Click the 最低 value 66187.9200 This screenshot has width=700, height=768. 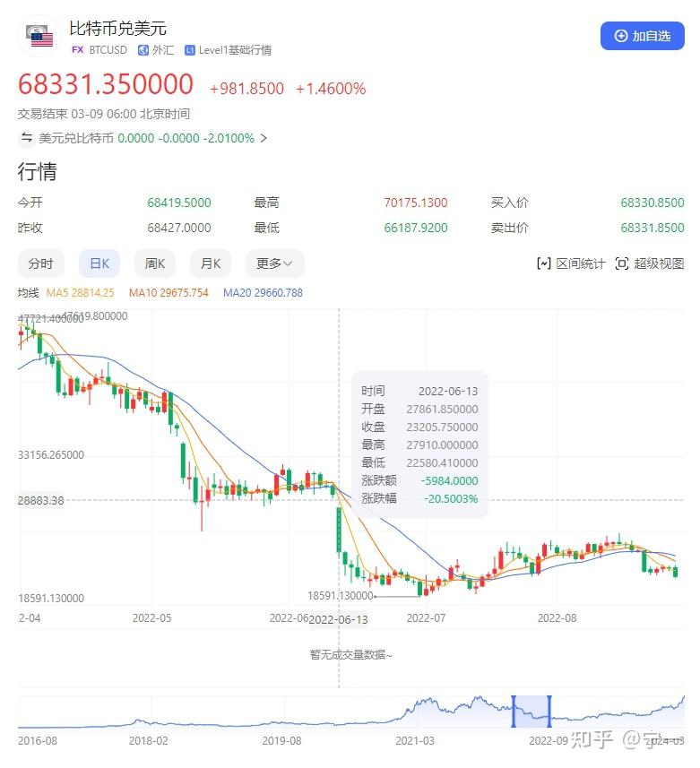(x=415, y=228)
